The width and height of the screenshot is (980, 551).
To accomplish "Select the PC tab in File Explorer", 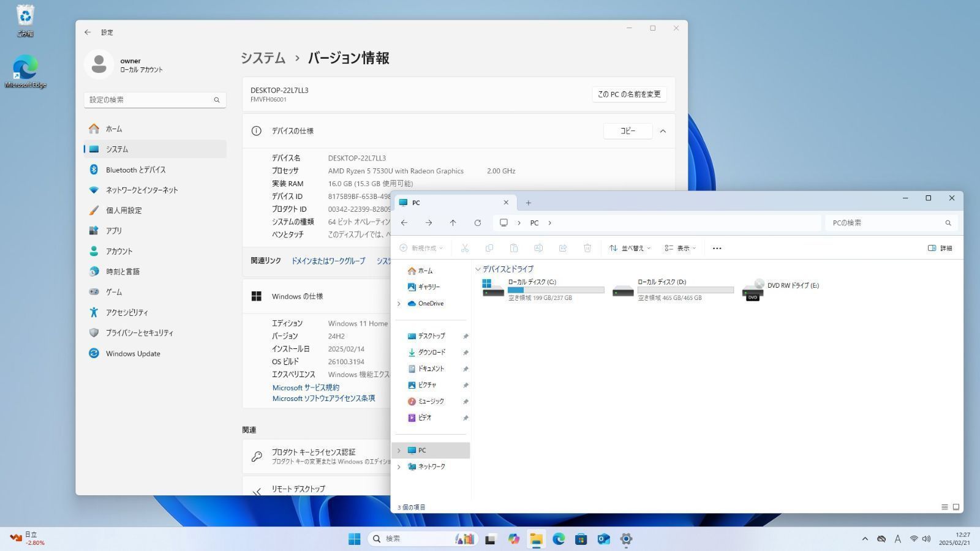I will coord(454,203).
